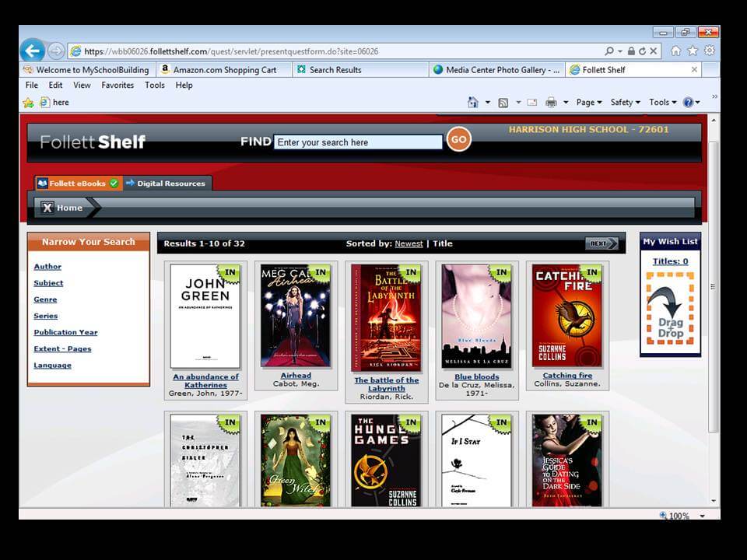Open the zoom level dropdown arrow

702,516
